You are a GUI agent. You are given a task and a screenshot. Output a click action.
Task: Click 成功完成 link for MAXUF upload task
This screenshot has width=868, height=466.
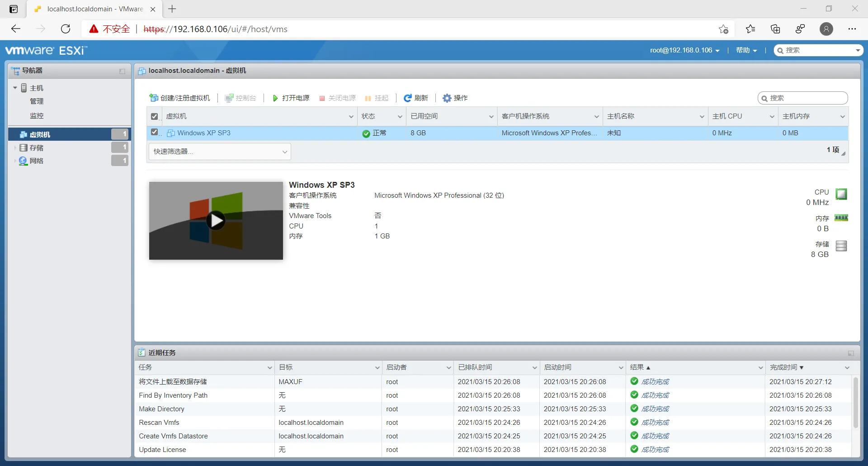point(655,382)
